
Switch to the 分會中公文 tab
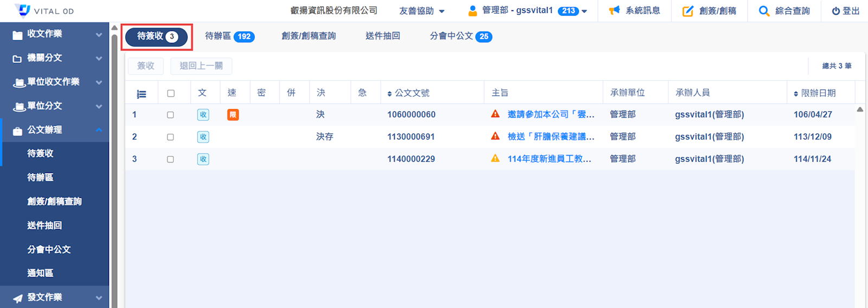460,36
